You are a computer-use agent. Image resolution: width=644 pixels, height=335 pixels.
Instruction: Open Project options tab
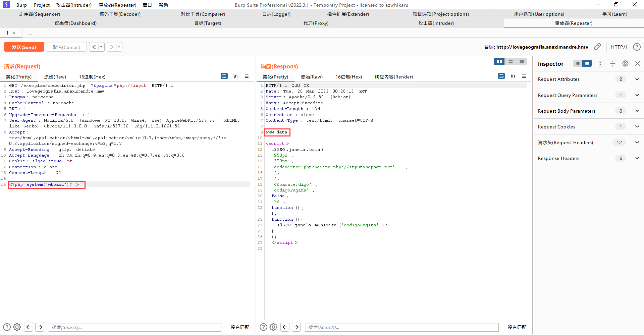pos(441,14)
